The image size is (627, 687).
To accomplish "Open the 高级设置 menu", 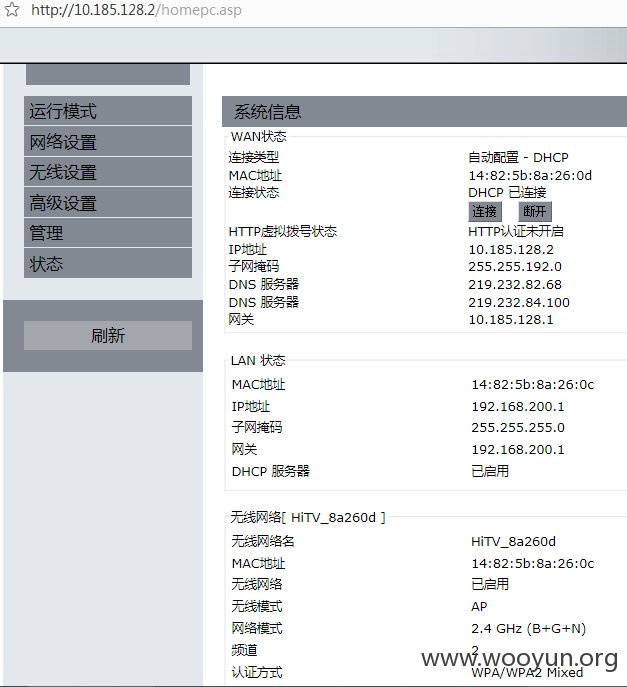I will click(x=108, y=202).
